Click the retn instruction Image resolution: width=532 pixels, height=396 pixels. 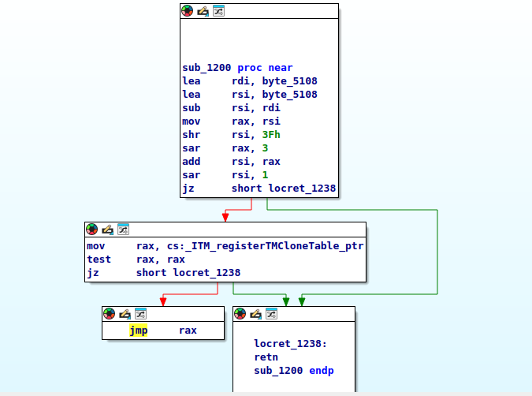tap(266, 357)
